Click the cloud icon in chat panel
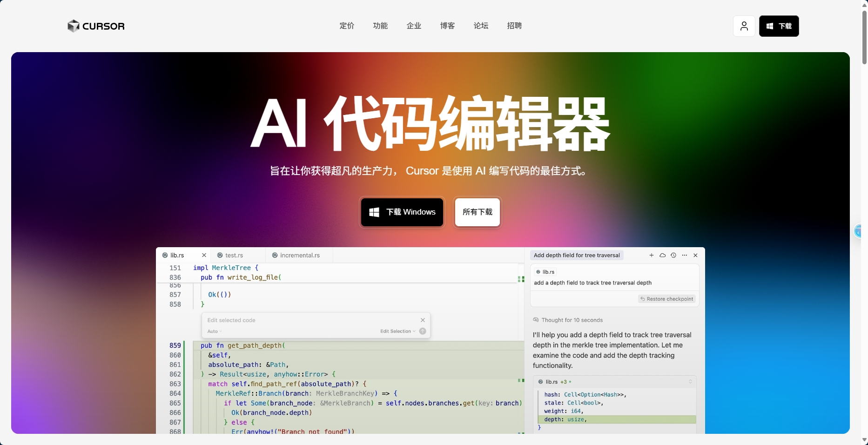 coord(662,255)
